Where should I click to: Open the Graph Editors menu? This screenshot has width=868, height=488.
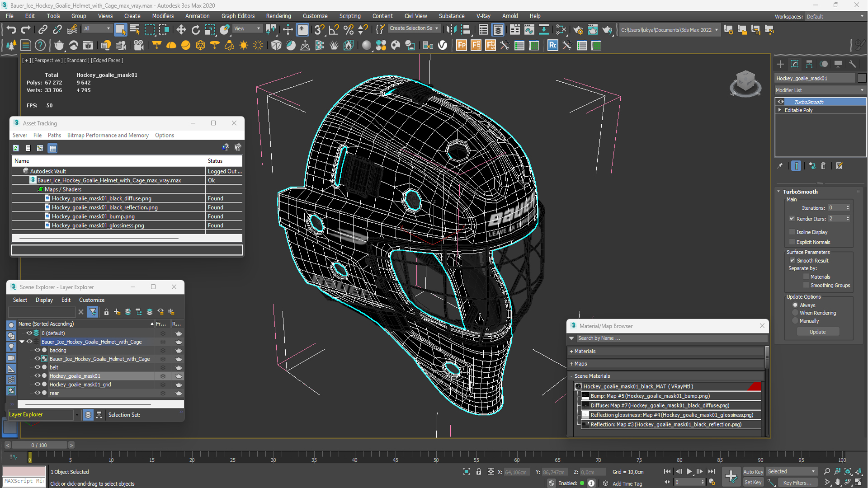[238, 16]
